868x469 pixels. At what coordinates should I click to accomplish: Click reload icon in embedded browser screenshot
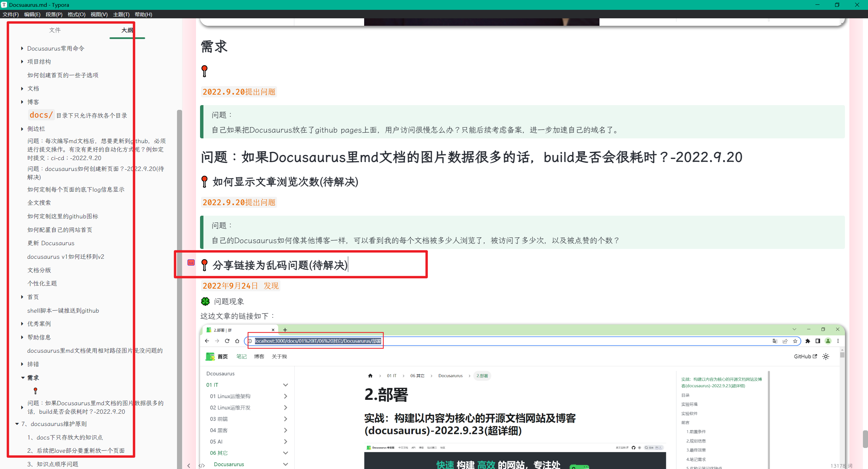tap(227, 341)
